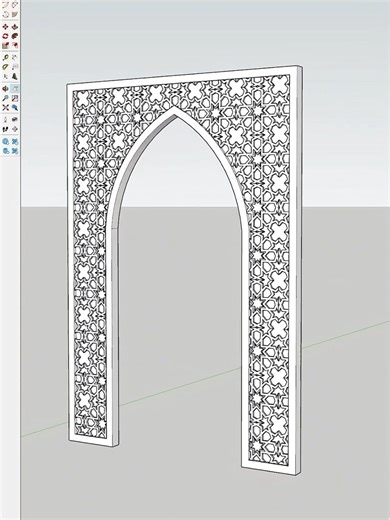The image size is (390, 520).
Task: Select the Position Camera tool
Action: (x=5, y=120)
